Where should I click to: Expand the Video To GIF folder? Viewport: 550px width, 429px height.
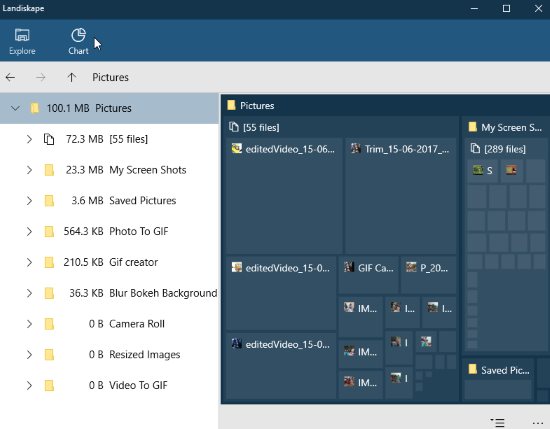tap(29, 386)
